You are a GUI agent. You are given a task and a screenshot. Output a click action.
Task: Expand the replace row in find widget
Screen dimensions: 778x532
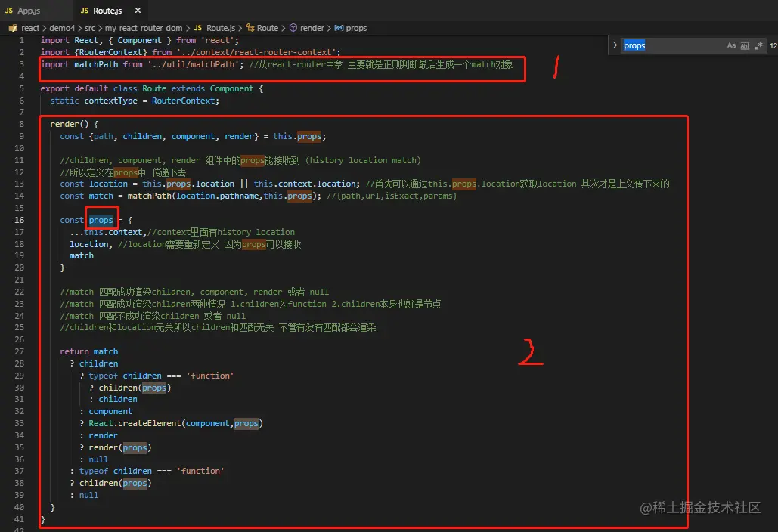coord(615,45)
